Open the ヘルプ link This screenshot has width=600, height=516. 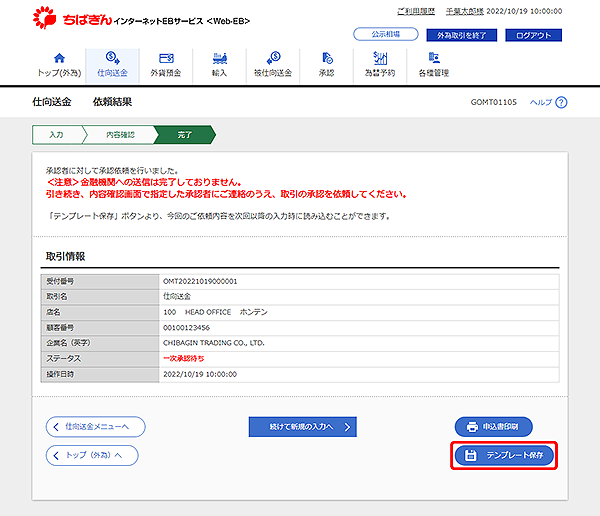point(541,102)
